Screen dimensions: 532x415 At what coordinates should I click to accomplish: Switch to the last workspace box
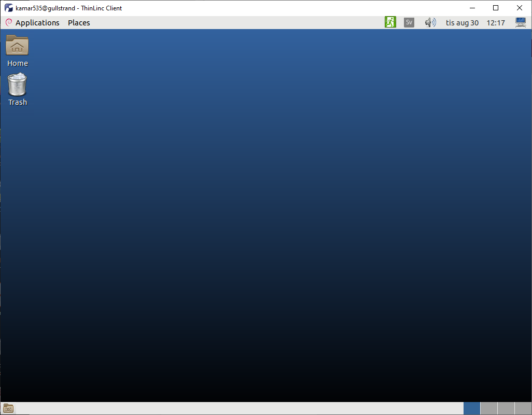523,409
